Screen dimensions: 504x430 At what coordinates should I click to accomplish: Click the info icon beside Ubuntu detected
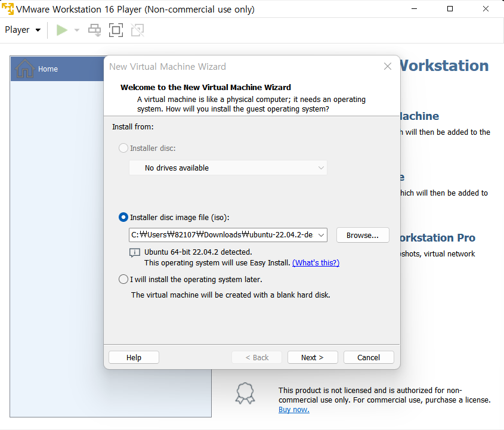[135, 253]
